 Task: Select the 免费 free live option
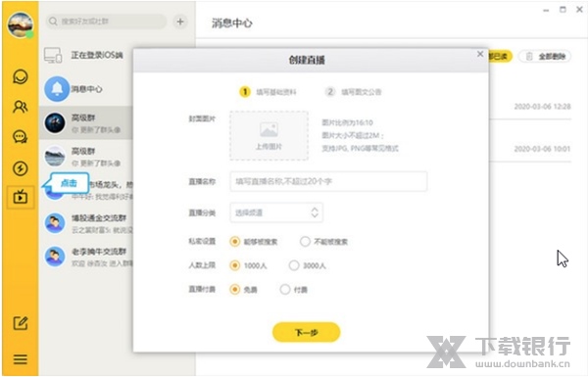click(x=243, y=290)
